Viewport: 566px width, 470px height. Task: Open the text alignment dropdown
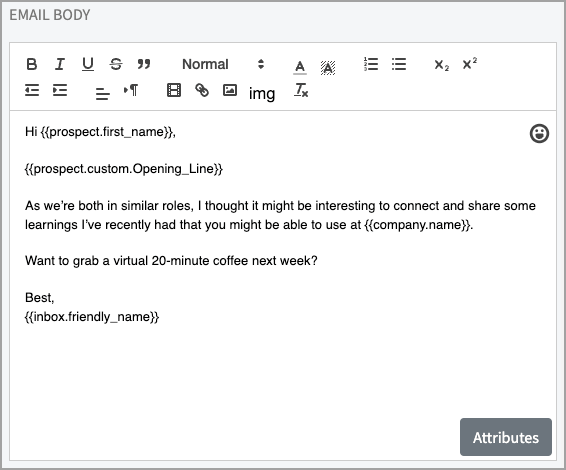coord(103,93)
